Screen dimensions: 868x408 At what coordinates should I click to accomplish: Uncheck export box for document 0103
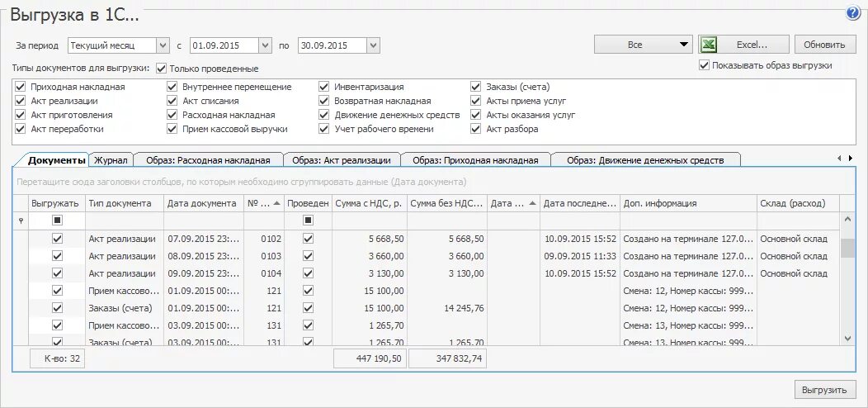coord(57,255)
